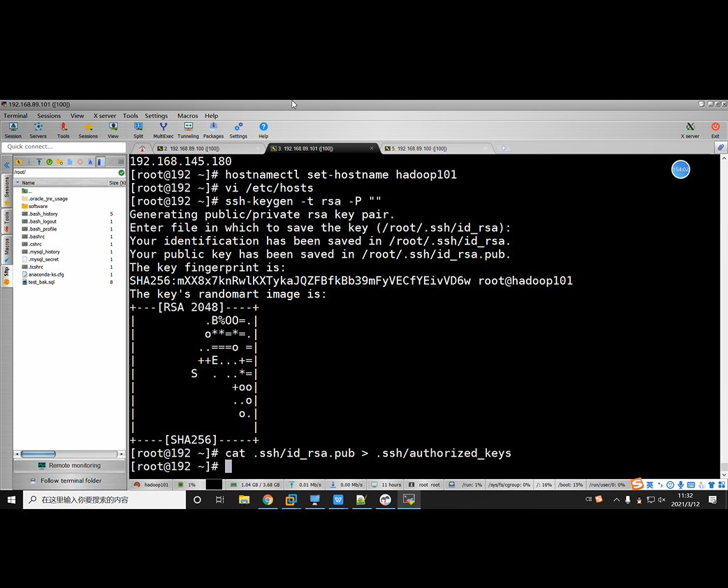Click the home tab icon
The image size is (728, 588).
point(142,149)
